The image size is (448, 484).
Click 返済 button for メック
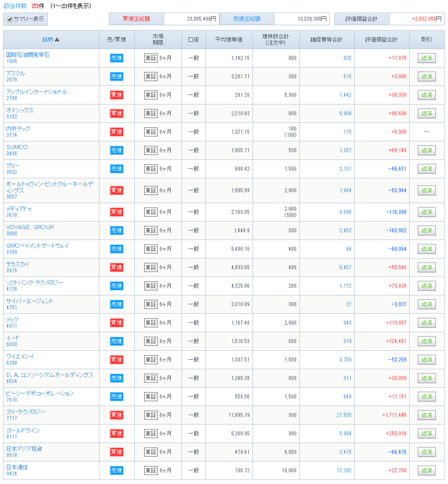[x=426, y=323]
